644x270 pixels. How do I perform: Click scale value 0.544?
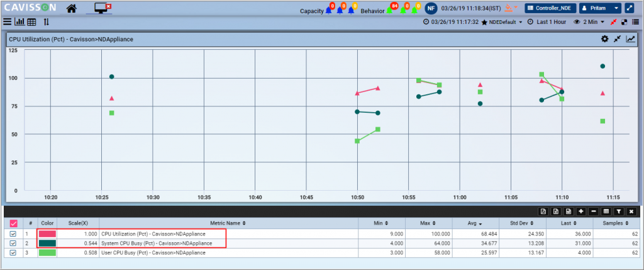pos(90,244)
